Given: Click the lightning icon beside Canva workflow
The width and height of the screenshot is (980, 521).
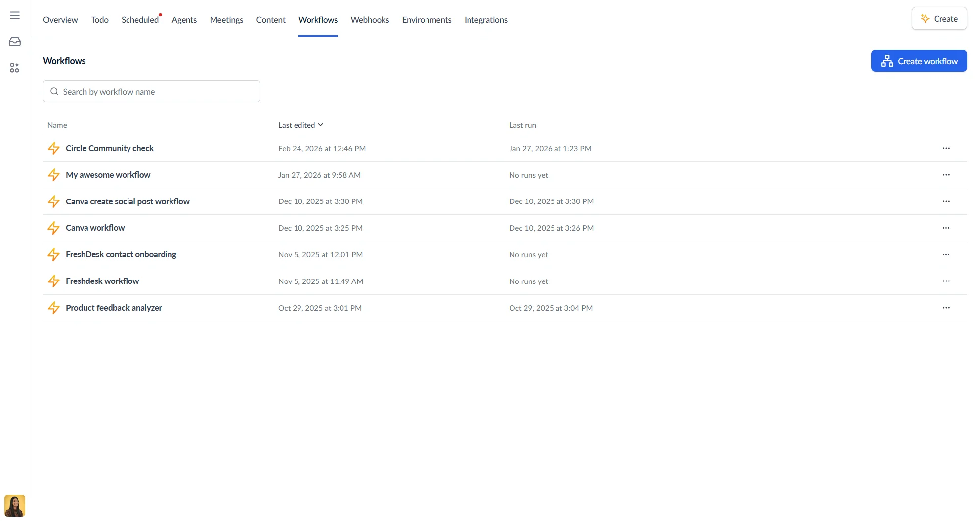Looking at the screenshot, I should click(x=54, y=228).
